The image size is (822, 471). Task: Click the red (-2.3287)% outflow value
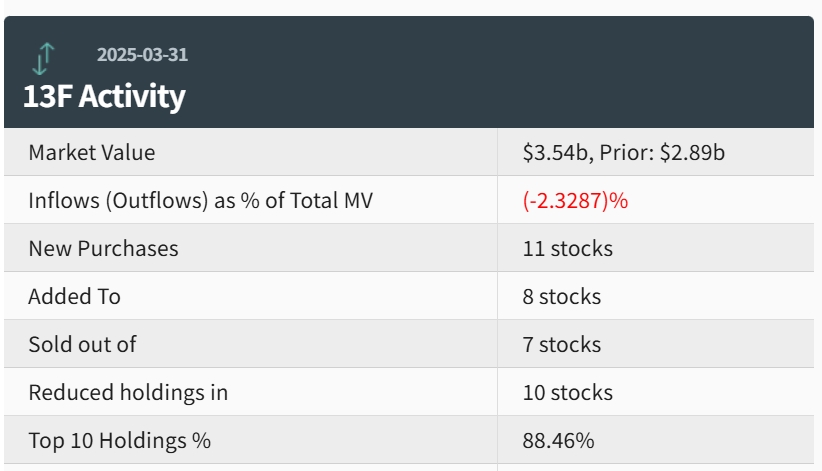pyautogui.click(x=575, y=200)
